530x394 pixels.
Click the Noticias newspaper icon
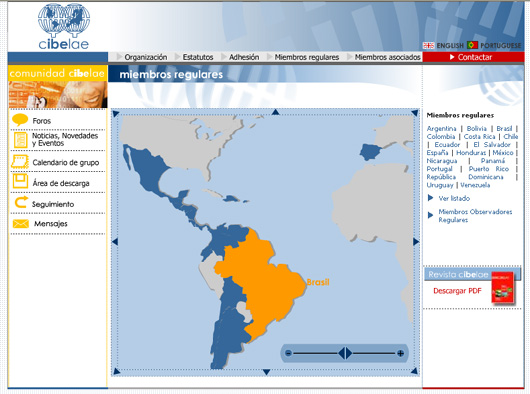pyautogui.click(x=20, y=140)
